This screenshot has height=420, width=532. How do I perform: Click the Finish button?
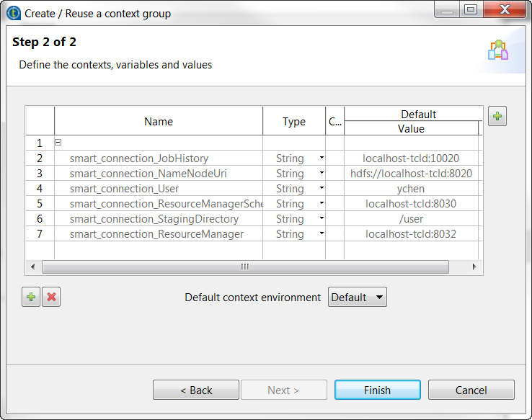[377, 390]
